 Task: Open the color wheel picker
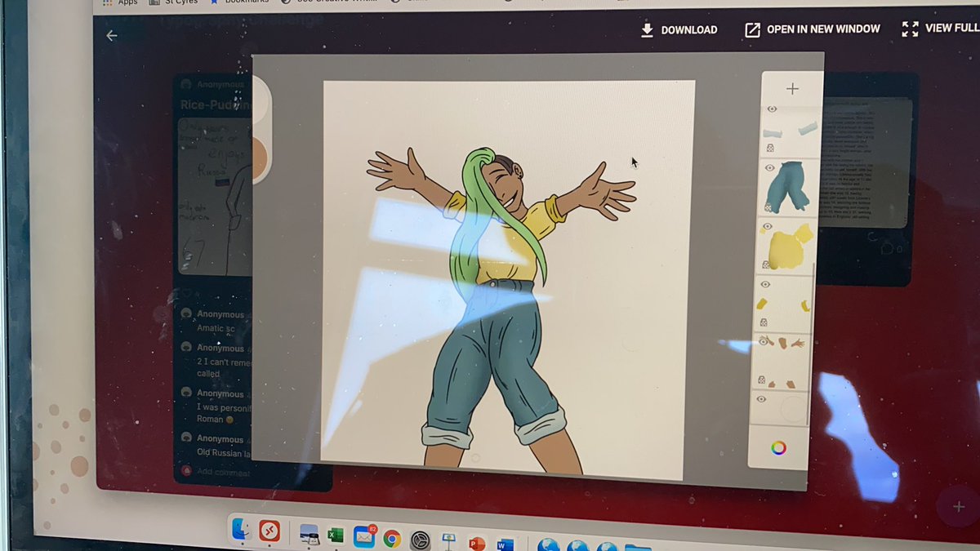point(778,447)
